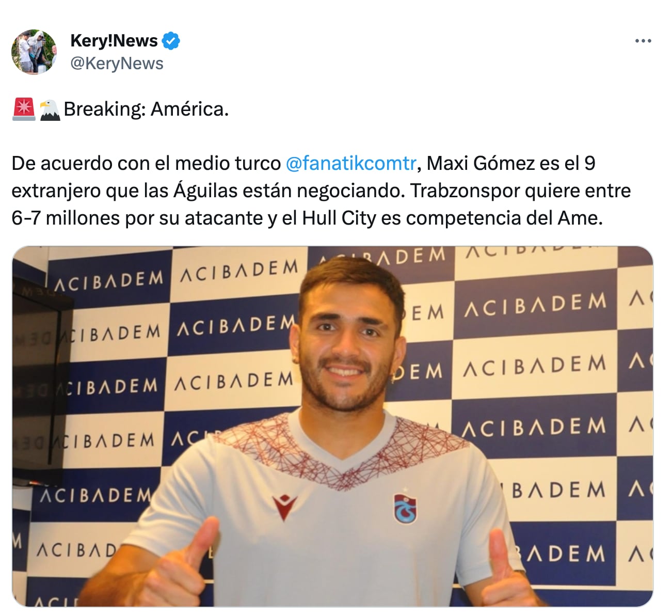Viewport: 672px width, 616px height.
Task: Click the blue verified checkmark badge
Action: (171, 40)
